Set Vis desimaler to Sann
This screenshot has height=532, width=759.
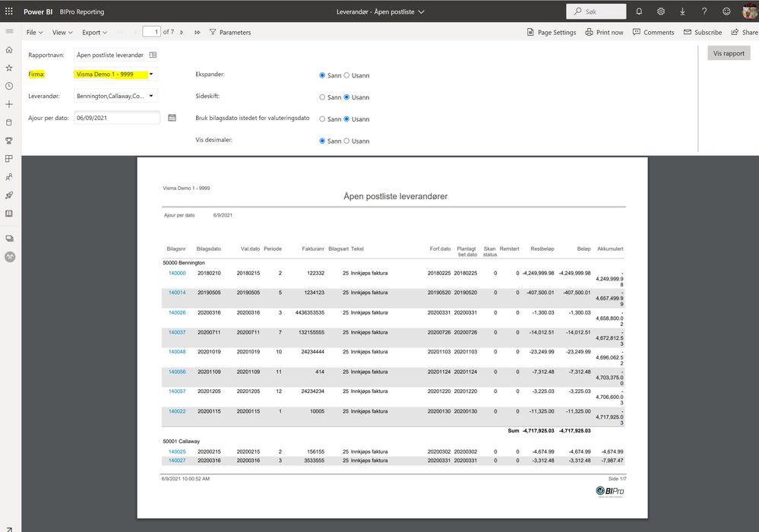[322, 141]
